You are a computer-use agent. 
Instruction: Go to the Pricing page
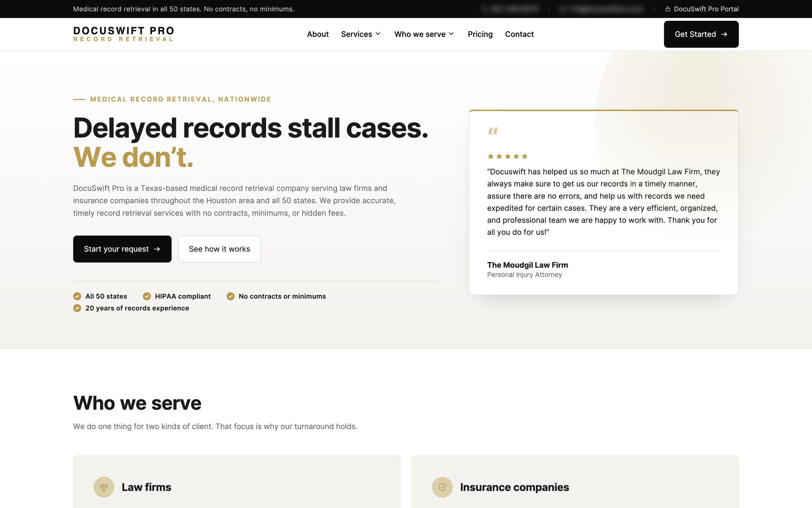(x=480, y=34)
